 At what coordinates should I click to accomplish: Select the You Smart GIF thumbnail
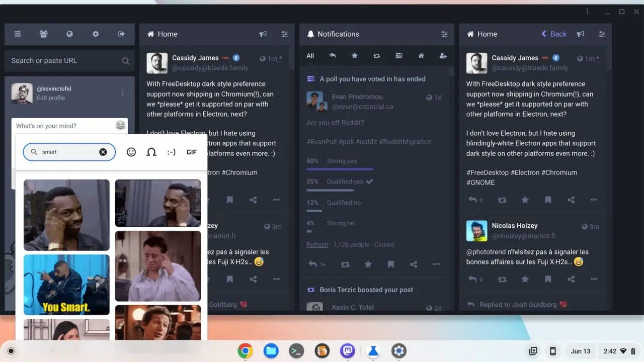[66, 285]
